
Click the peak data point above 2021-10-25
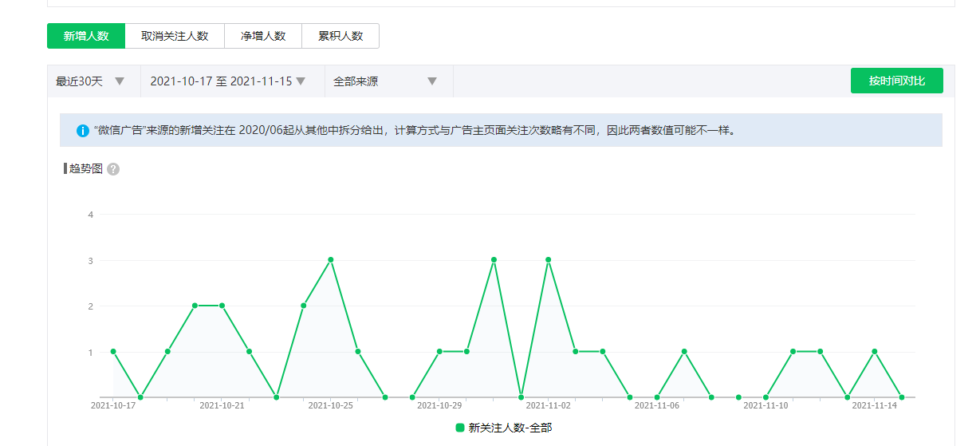pyautogui.click(x=330, y=259)
